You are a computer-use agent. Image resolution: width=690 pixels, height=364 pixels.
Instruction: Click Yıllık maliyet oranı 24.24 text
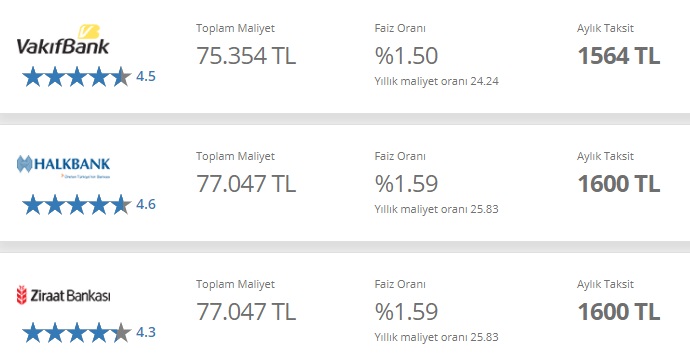[x=437, y=81]
